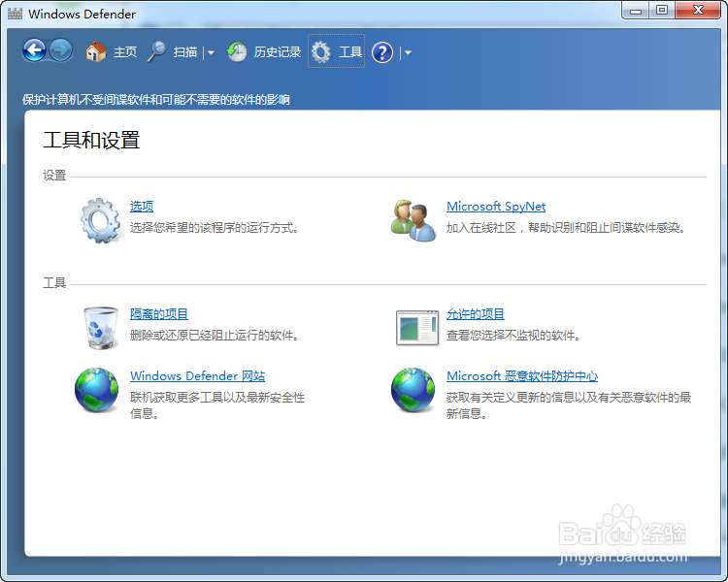Click globe icon beside 恶意软件防护中心
728x582 pixels.
(414, 390)
